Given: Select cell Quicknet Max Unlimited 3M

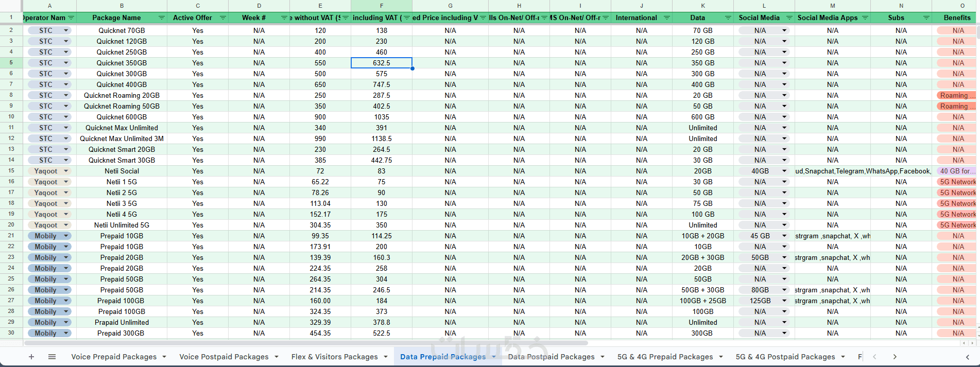Looking at the screenshot, I should coord(122,138).
